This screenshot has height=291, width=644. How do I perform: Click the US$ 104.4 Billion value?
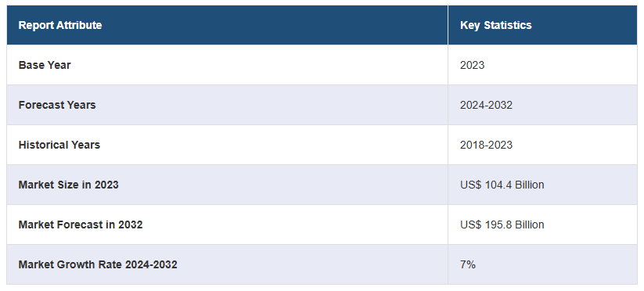tap(502, 185)
